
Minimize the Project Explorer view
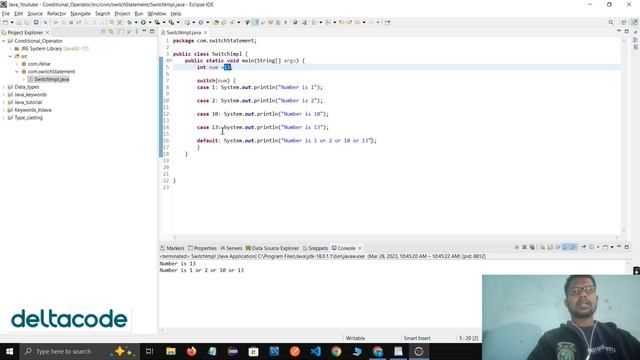(x=144, y=31)
